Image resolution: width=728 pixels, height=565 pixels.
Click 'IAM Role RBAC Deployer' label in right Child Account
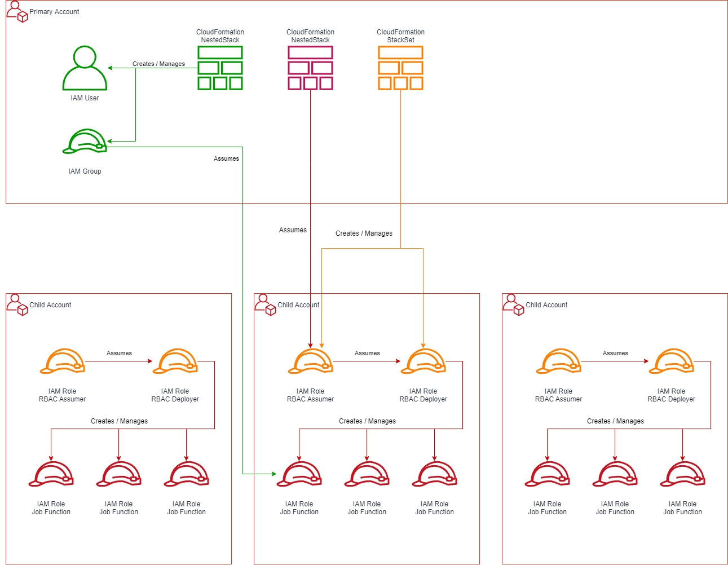tap(671, 395)
